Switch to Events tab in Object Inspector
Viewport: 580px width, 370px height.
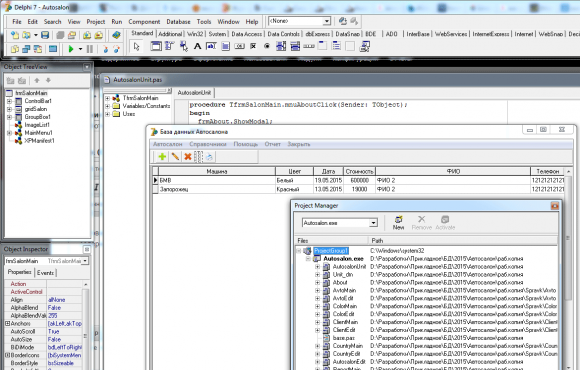pyautogui.click(x=45, y=273)
